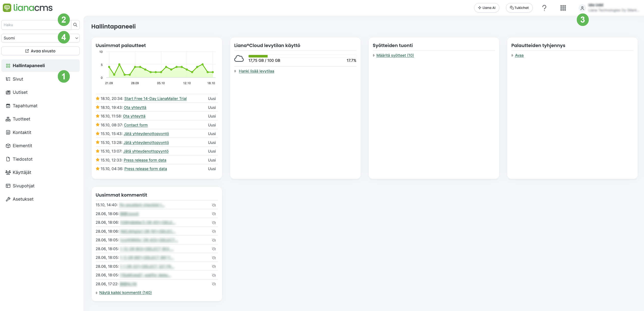This screenshot has height=311, width=644.
Task: Toggle visibility of the 28.06, 17:22 comment
Action: pyautogui.click(x=214, y=284)
